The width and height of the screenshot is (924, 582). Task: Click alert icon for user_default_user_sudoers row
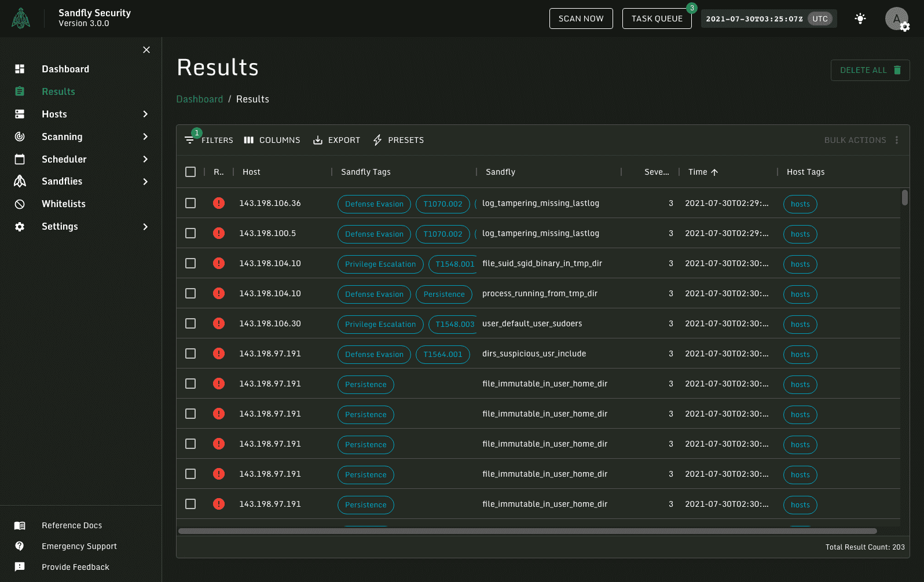tap(219, 323)
